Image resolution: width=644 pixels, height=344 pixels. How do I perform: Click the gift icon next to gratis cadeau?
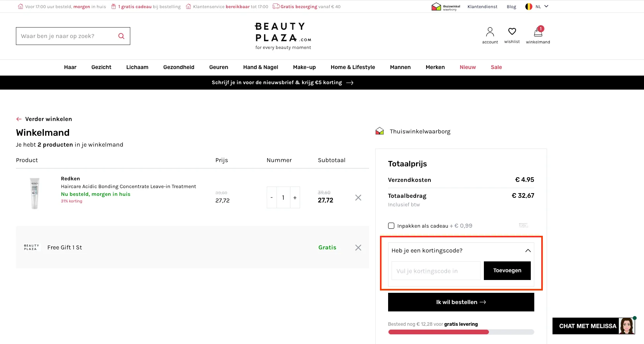pyautogui.click(x=114, y=7)
